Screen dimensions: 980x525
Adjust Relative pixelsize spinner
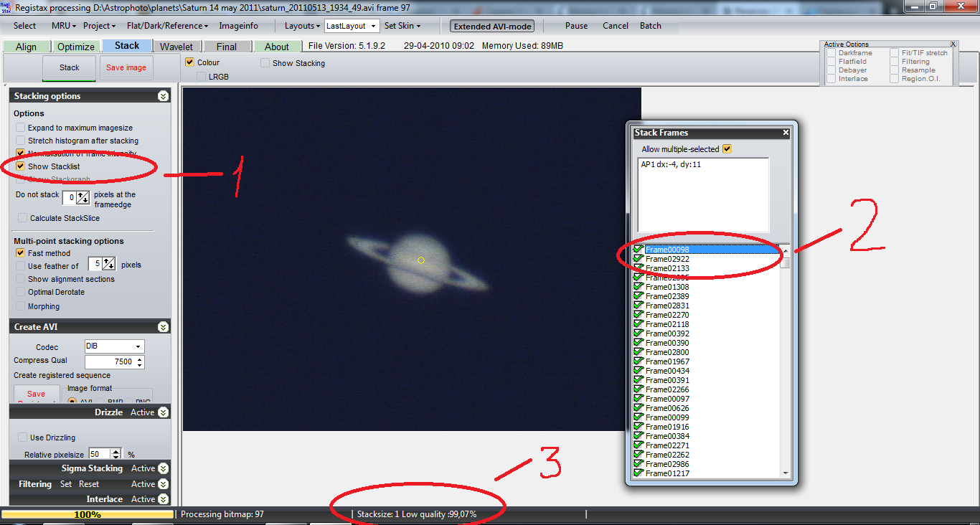point(116,454)
